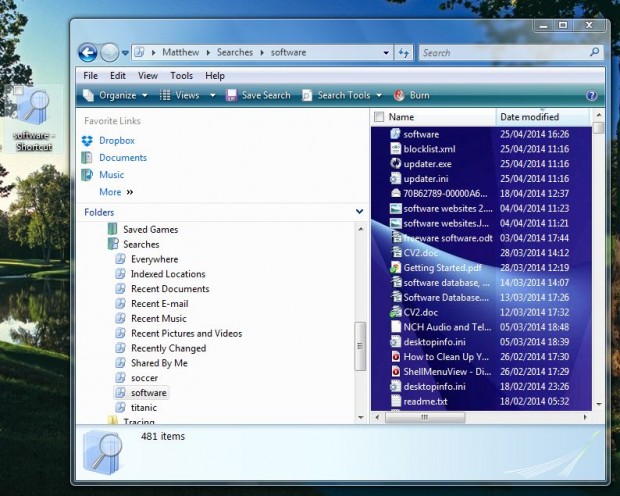Open the Search Tools dropdown
The image size is (620, 496).
tap(342, 95)
